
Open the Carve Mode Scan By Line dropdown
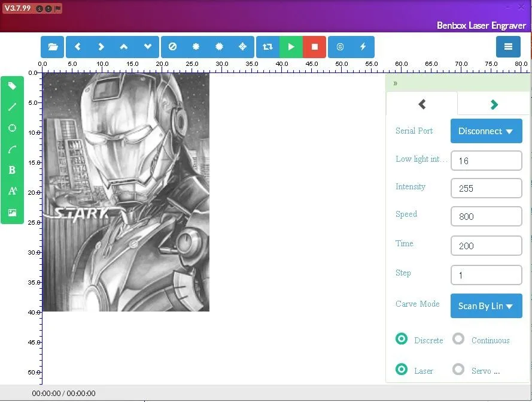point(486,306)
